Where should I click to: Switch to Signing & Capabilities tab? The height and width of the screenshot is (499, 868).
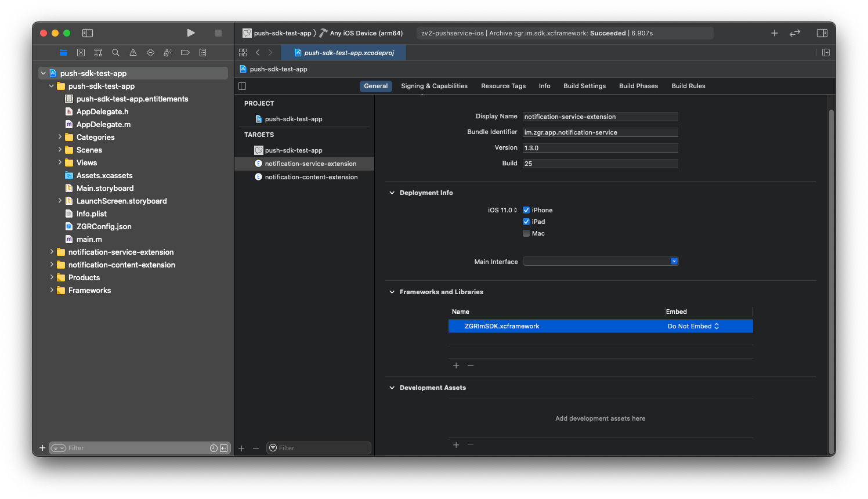pyautogui.click(x=434, y=86)
